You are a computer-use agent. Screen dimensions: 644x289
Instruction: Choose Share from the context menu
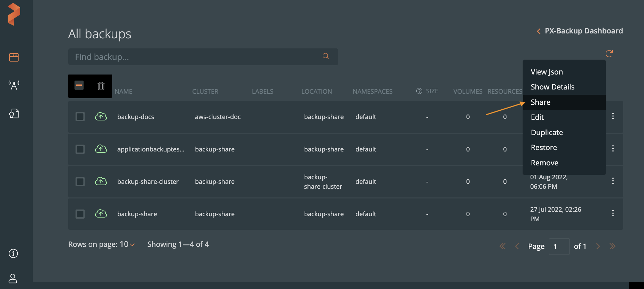[540, 102]
